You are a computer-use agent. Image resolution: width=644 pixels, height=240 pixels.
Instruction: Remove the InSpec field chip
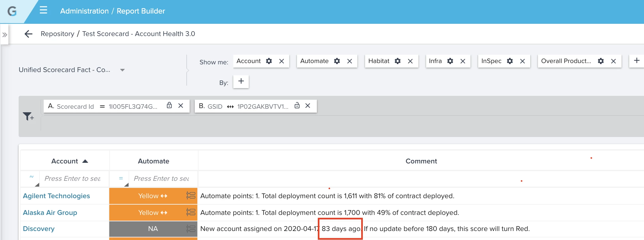523,61
